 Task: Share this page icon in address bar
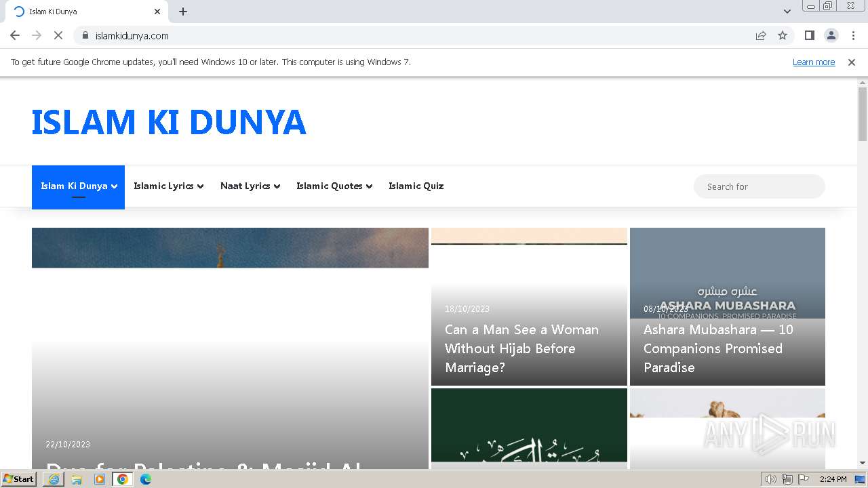[x=761, y=35]
